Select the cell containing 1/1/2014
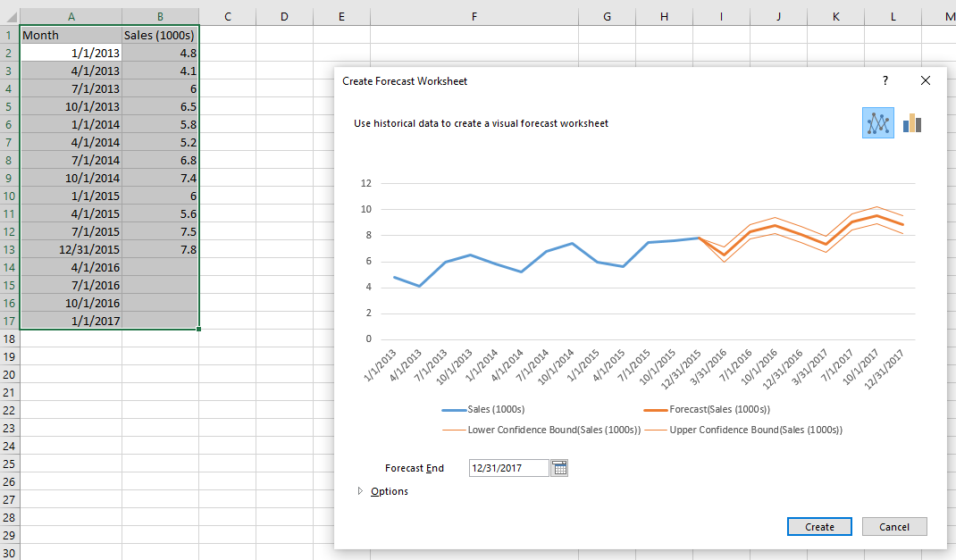 71,124
